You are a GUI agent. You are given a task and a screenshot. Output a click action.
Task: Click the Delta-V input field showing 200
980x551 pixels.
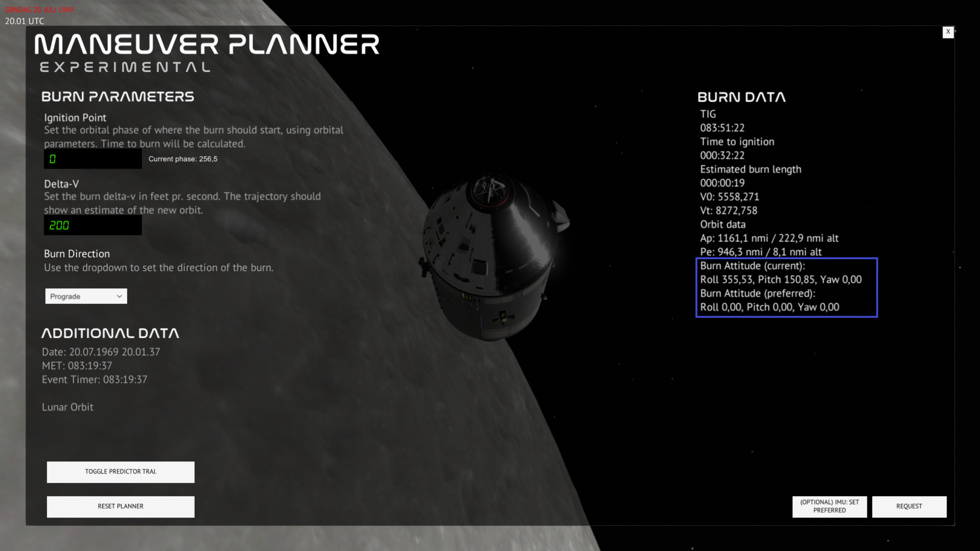point(93,225)
